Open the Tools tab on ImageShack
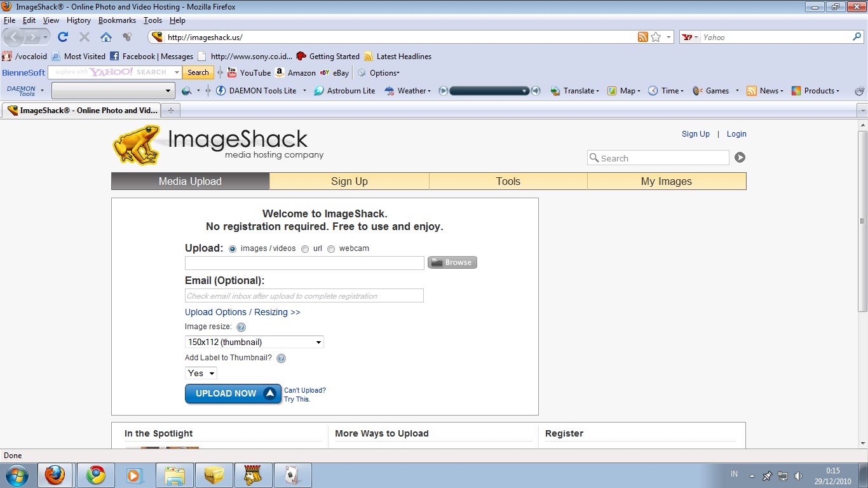 508,181
